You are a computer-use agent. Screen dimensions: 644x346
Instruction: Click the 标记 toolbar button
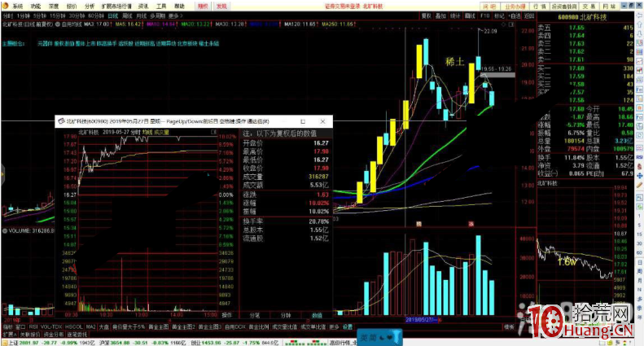coord(499,15)
